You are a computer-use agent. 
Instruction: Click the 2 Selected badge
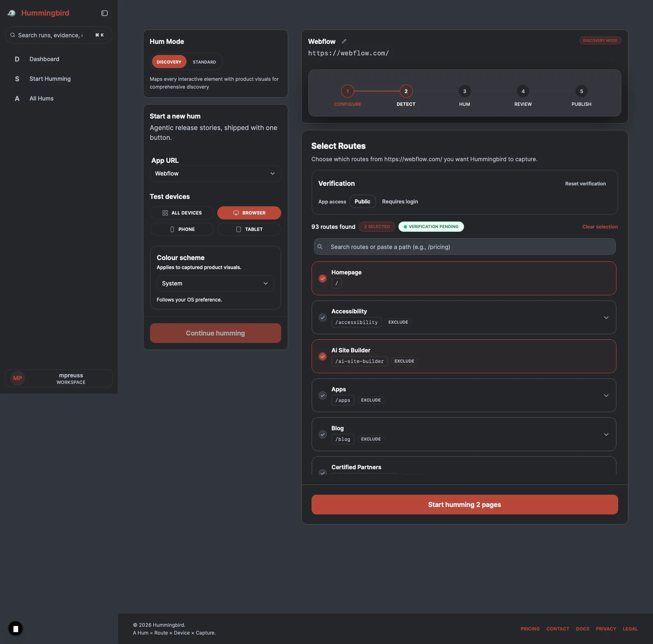click(x=377, y=227)
